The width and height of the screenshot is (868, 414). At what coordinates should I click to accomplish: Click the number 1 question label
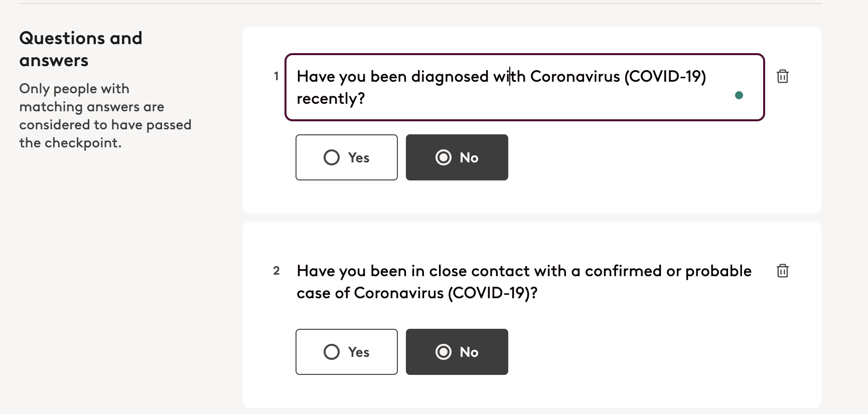click(276, 76)
